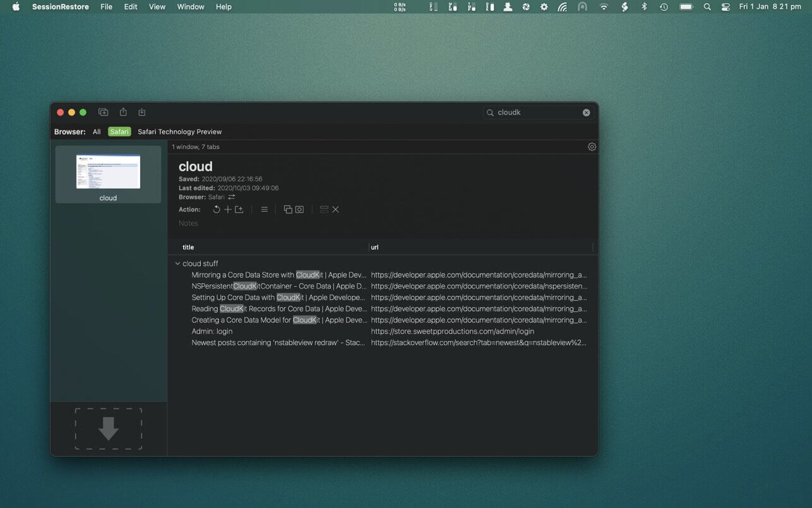The height and width of the screenshot is (508, 812).
Task: Open the settings gear dropdown
Action: point(592,147)
